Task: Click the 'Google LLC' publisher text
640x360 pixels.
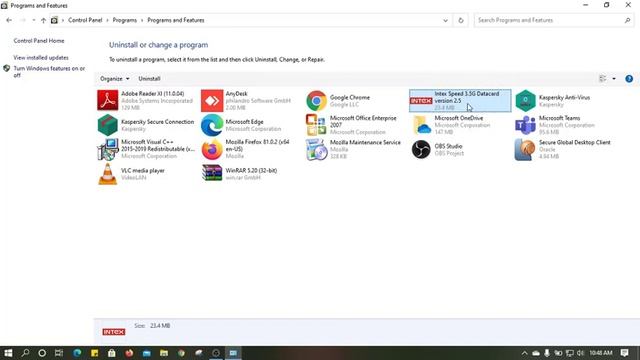Action: (344, 105)
